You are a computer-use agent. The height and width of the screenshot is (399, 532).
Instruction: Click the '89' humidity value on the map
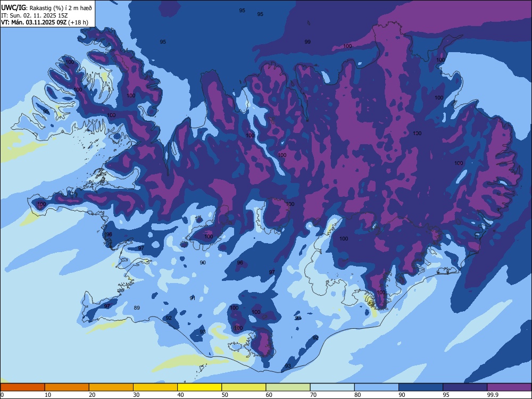(x=137, y=307)
